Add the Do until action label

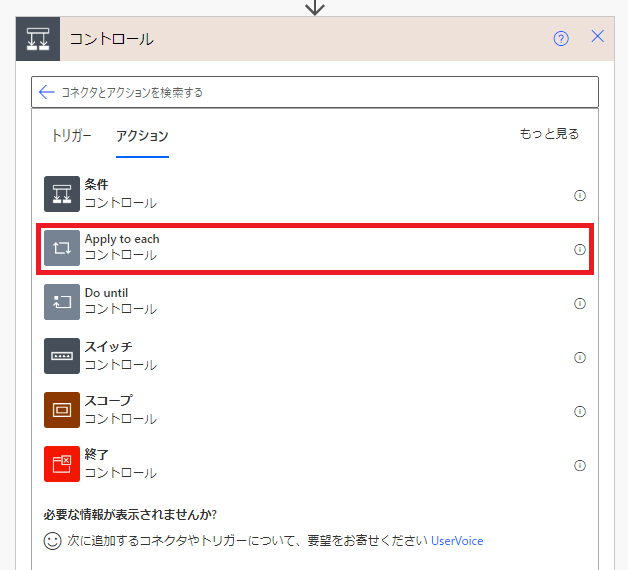107,293
